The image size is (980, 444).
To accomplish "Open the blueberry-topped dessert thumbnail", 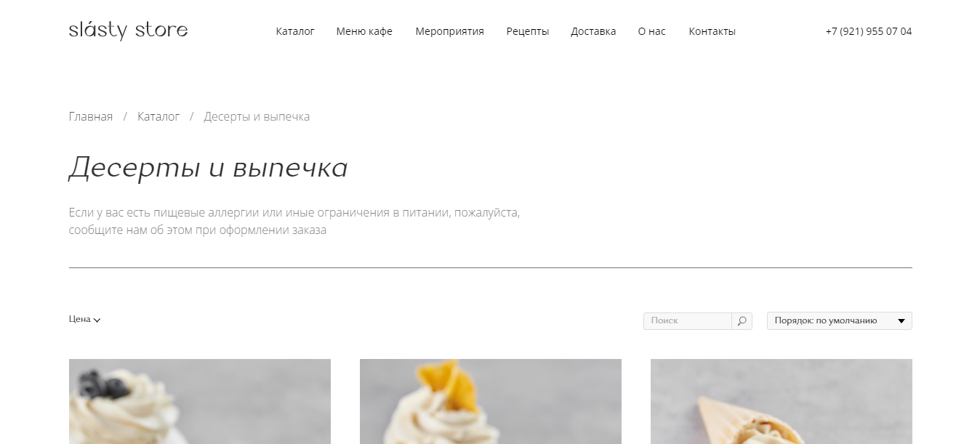I will tap(200, 401).
